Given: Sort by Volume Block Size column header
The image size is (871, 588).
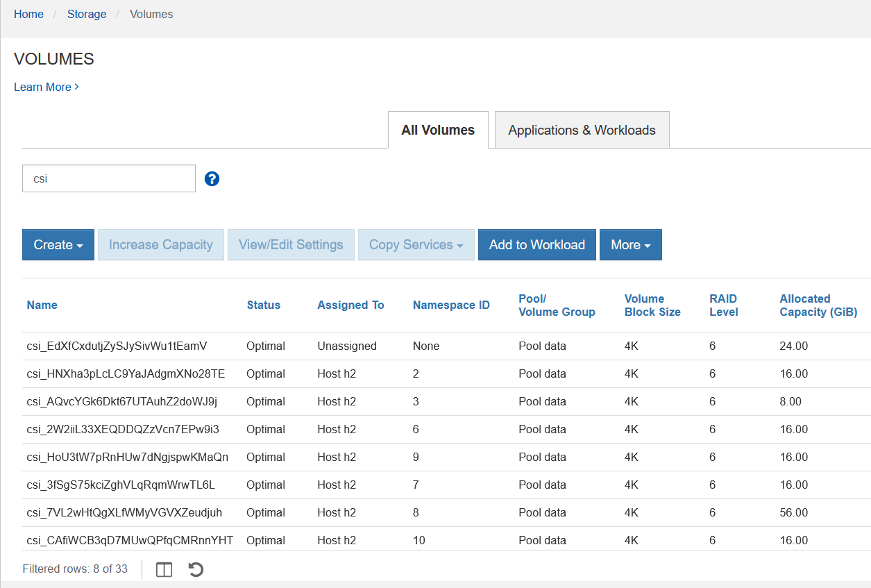Looking at the screenshot, I should click(x=652, y=305).
